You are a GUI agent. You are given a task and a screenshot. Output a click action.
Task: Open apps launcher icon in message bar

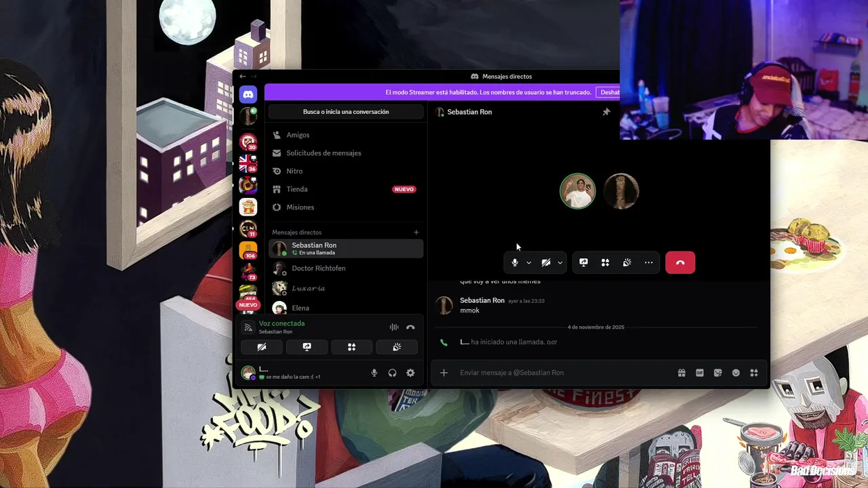[754, 373]
